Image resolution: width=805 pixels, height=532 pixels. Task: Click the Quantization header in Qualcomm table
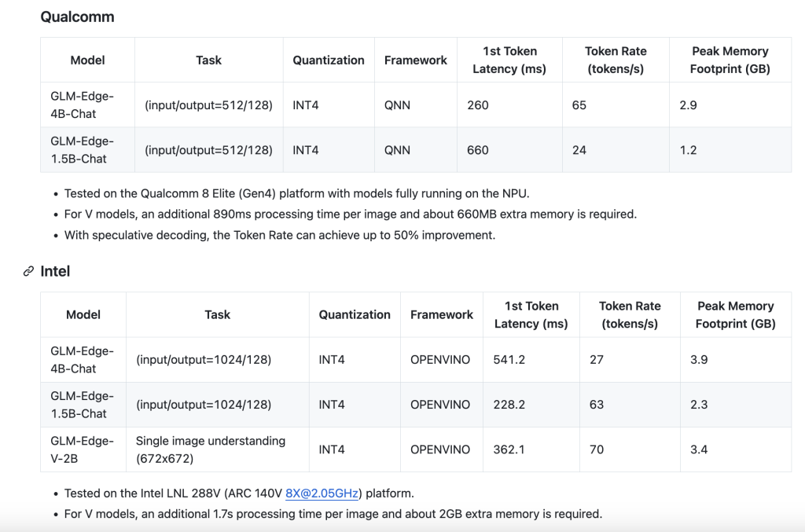point(329,60)
